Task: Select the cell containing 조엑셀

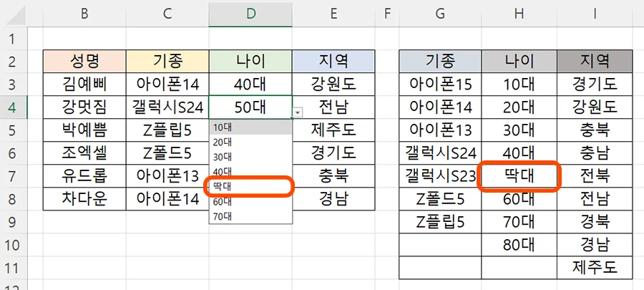Action: point(84,153)
